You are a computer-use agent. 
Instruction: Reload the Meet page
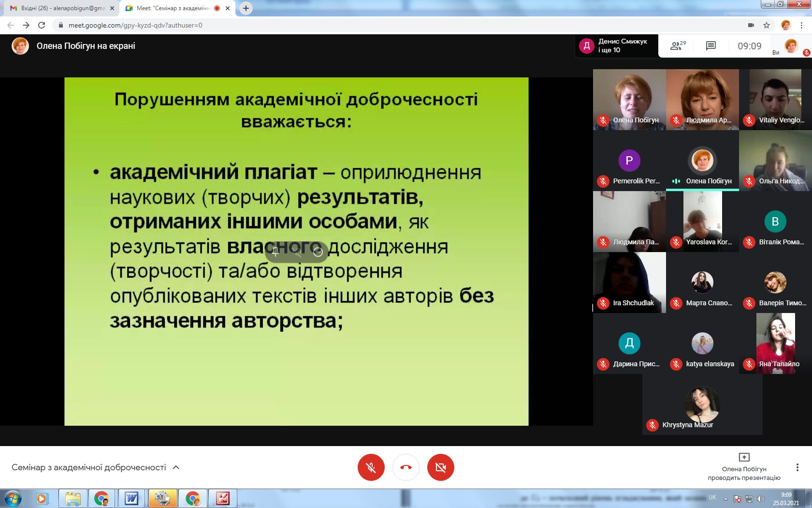[x=42, y=25]
